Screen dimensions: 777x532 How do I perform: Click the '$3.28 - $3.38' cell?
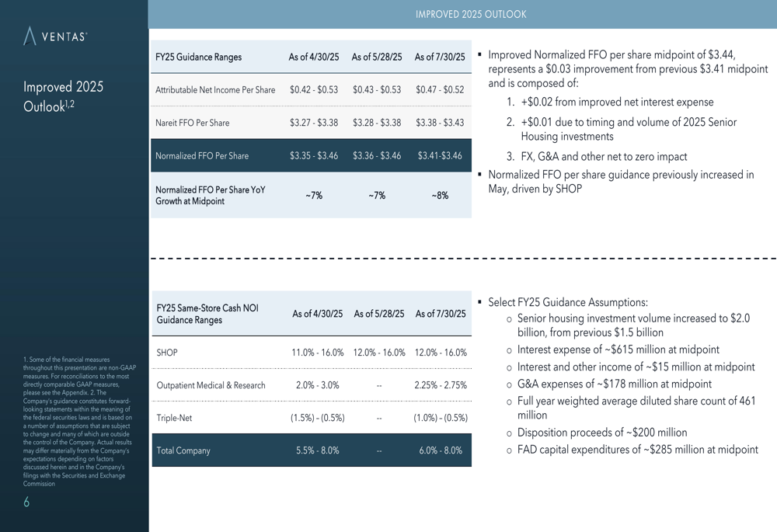[377, 123]
